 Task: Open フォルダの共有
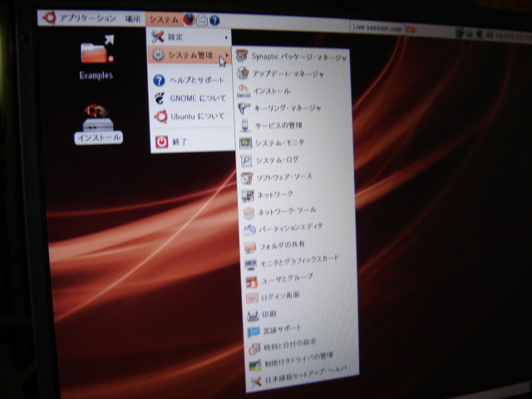click(299, 245)
